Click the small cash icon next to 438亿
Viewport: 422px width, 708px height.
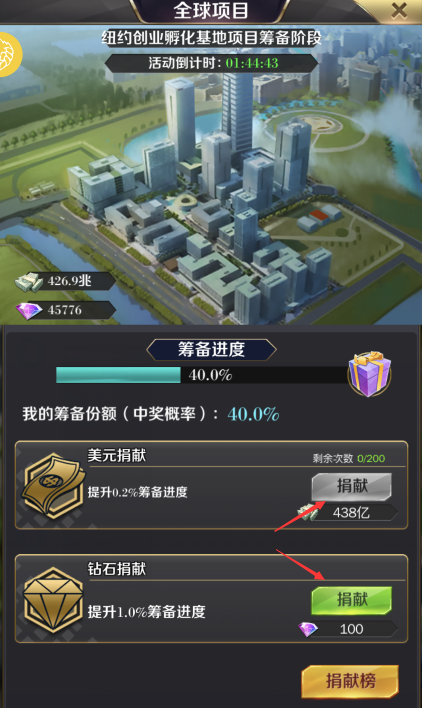click(x=308, y=512)
